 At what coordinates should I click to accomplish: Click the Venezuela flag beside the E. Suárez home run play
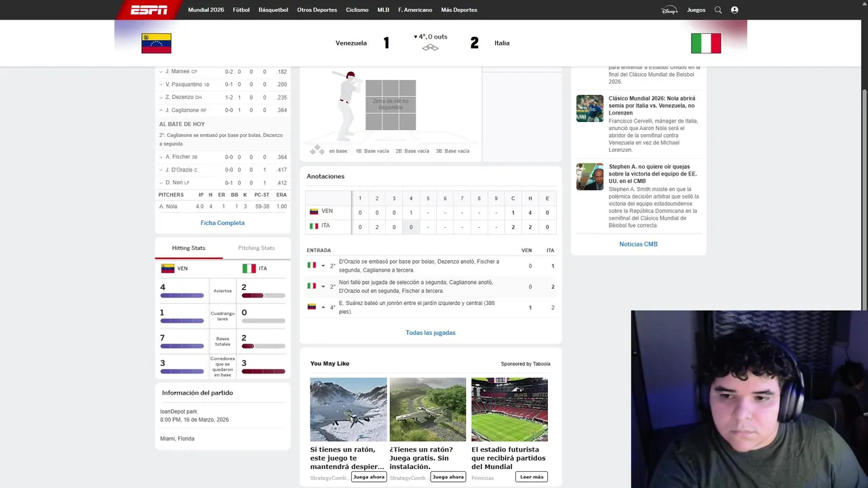(312, 307)
